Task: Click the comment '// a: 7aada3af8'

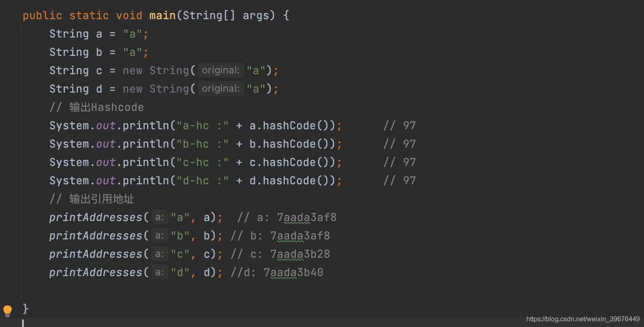Action: click(287, 218)
